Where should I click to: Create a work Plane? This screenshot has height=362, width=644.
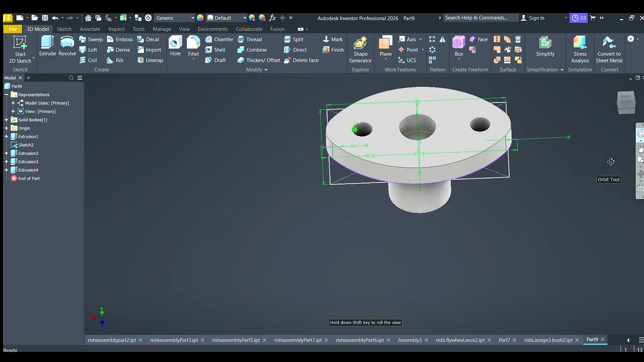pyautogui.click(x=385, y=46)
